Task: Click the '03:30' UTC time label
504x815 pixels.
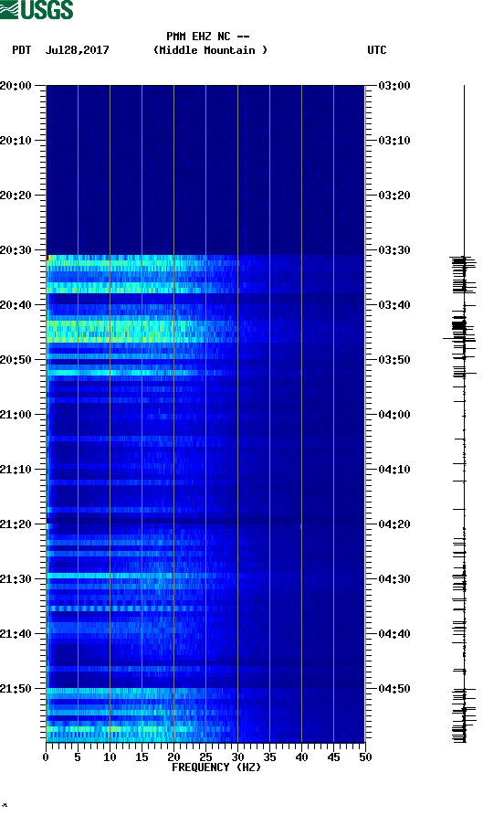Action: (x=394, y=250)
